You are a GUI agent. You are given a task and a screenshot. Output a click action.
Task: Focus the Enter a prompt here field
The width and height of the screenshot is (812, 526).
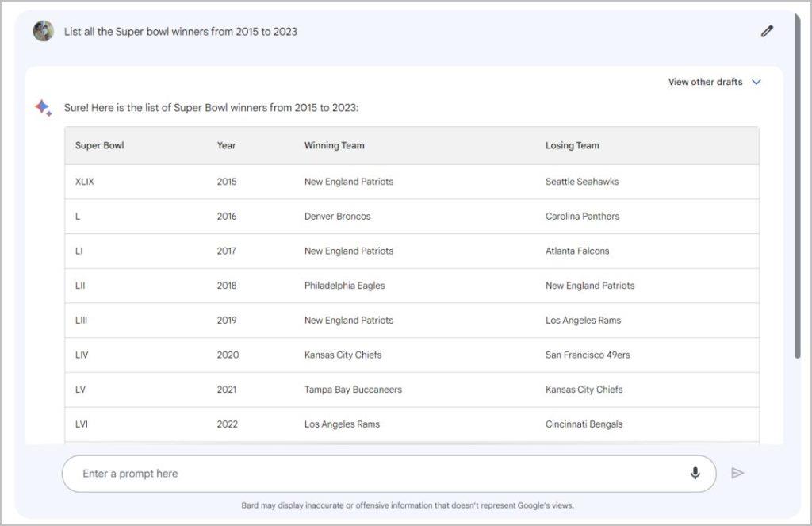coord(389,474)
